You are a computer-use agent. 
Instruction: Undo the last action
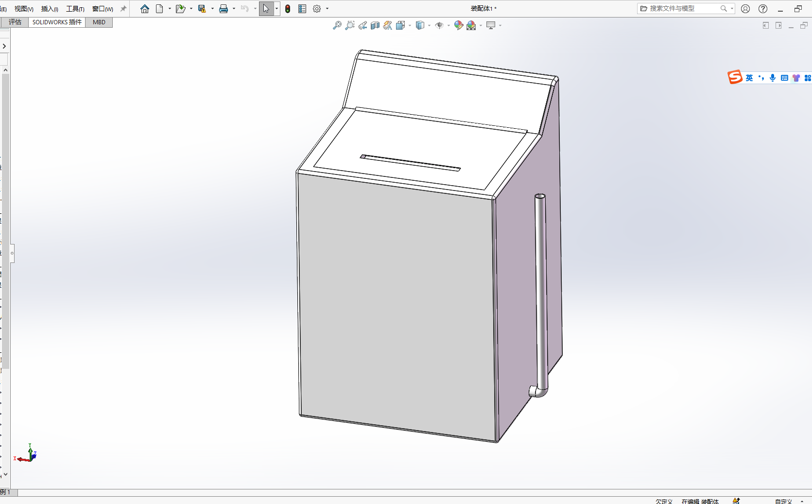(244, 9)
